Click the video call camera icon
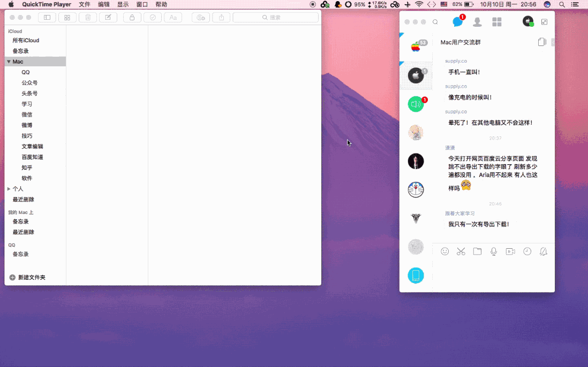The width and height of the screenshot is (588, 367). (x=510, y=251)
